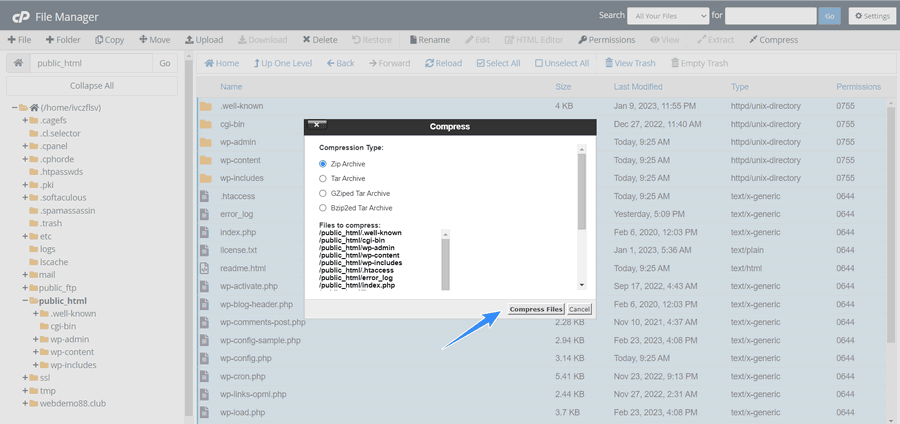Open the All Your Files search dropdown
The image size is (900, 424).
[668, 16]
